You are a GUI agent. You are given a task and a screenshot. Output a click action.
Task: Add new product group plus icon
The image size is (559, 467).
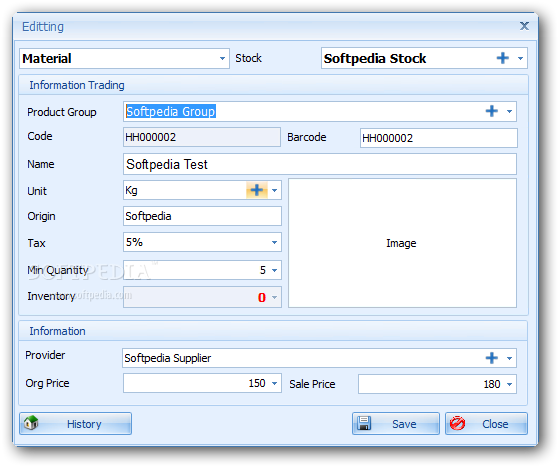point(492,111)
